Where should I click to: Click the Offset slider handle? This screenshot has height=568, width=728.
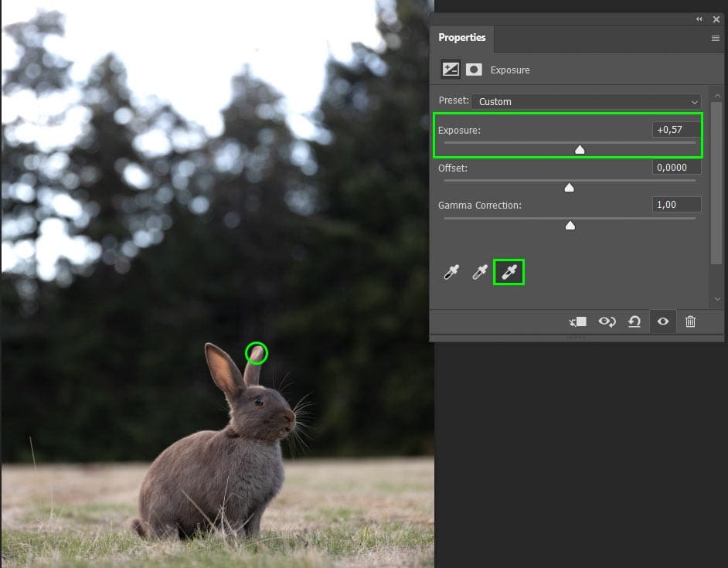[570, 188]
